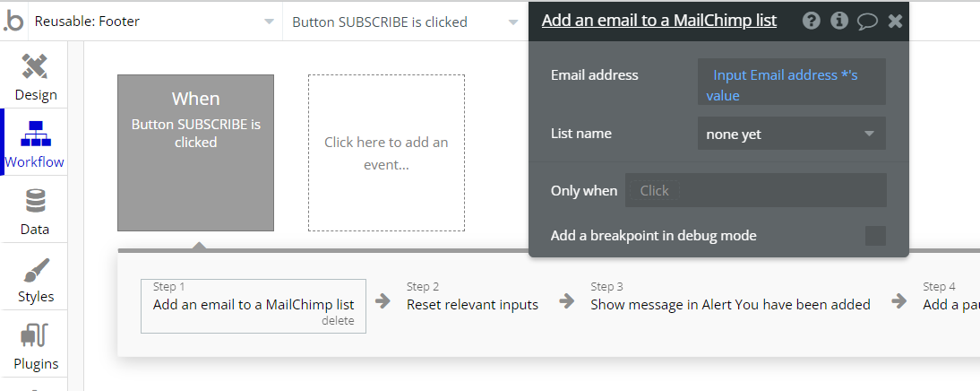
Task: Click the arrow between Step 1 and Step 2
Action: [383, 301]
